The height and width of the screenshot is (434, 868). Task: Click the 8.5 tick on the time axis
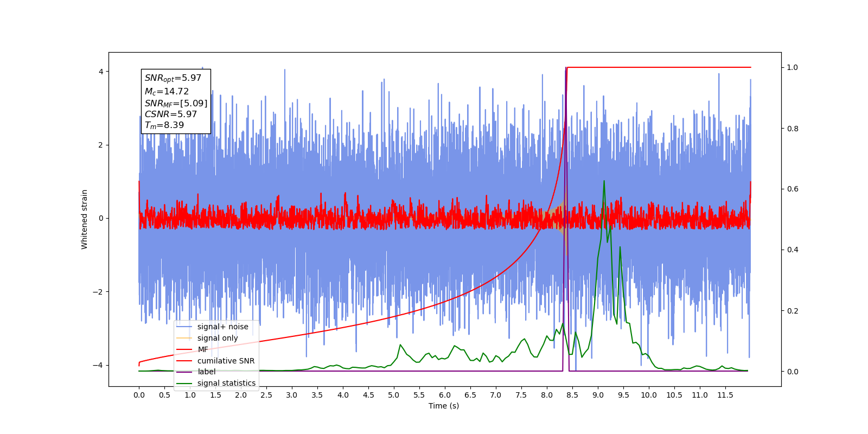tap(572, 395)
